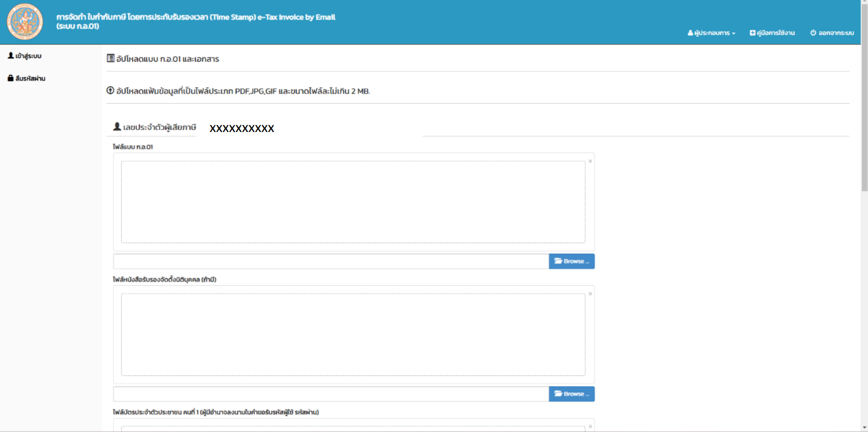Click the plus icon beside คู่มือการใช้งาน
Viewport: 868px width, 432px height.
[x=752, y=33]
